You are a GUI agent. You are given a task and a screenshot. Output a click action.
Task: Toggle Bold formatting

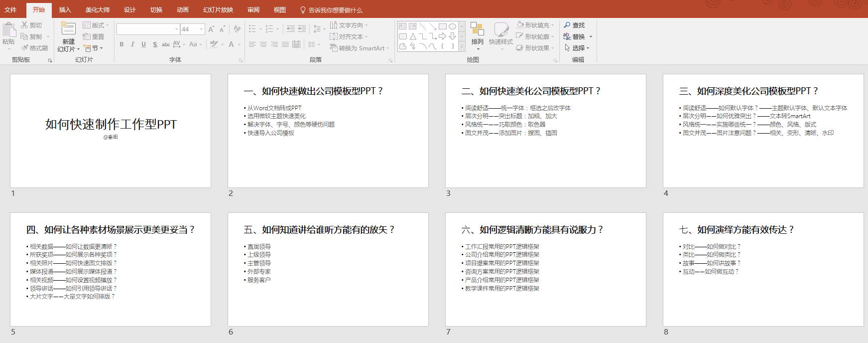(122, 44)
